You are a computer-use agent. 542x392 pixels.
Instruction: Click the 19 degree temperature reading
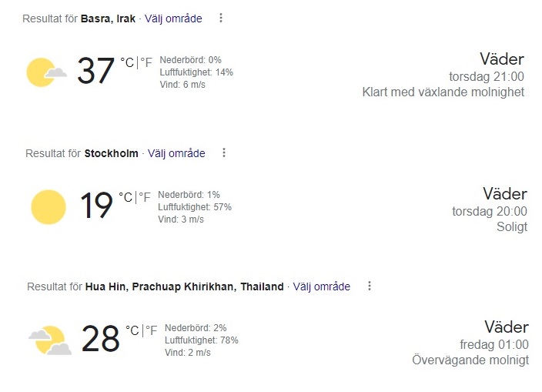click(97, 206)
